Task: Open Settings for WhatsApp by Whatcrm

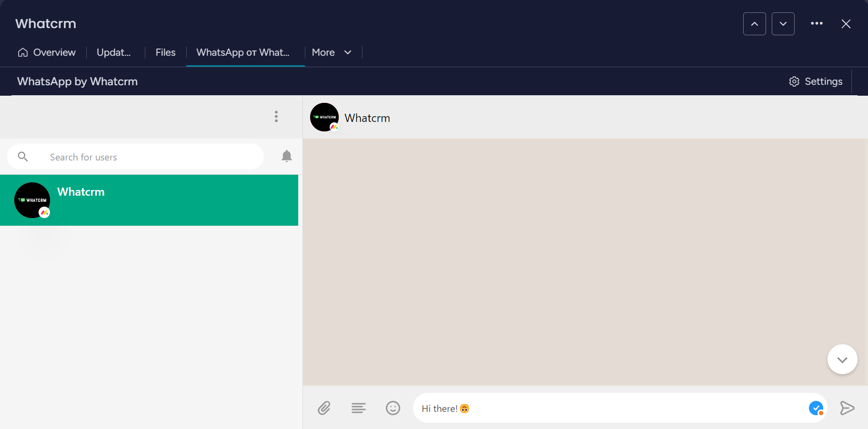Action: (816, 81)
